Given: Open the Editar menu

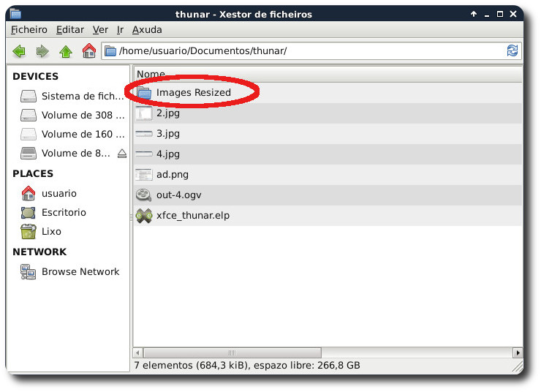Looking at the screenshot, I should [70, 30].
